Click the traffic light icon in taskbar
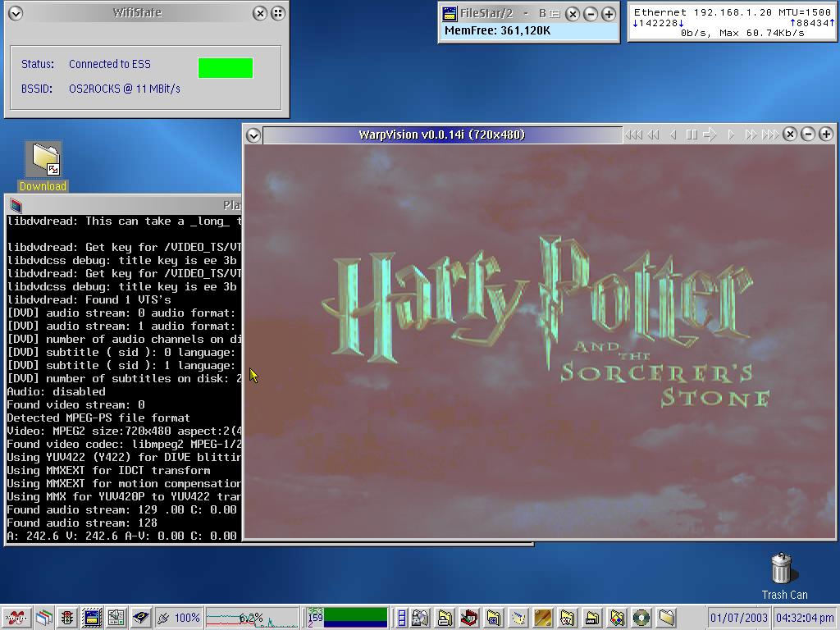Screen dimensions: 840x630 (x=67, y=619)
